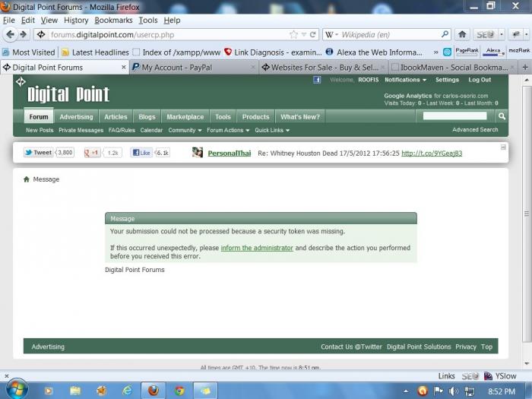This screenshot has width=532, height=399.
Task: Go back with the browser back arrow
Action: [10, 34]
